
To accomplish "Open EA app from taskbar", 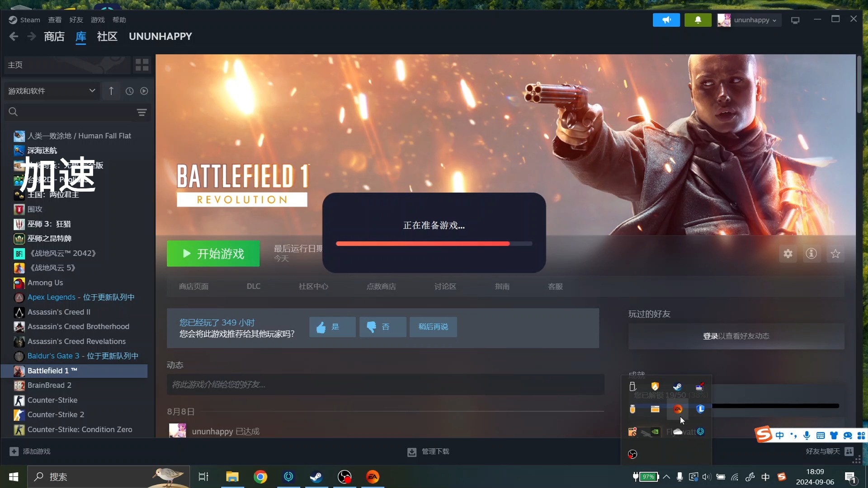I will coord(373,477).
